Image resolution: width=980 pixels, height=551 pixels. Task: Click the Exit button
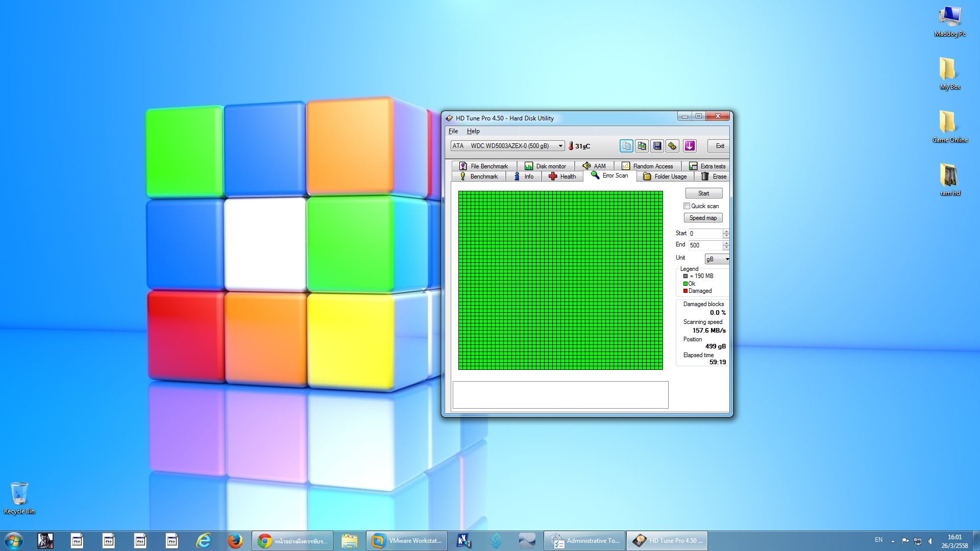point(719,146)
